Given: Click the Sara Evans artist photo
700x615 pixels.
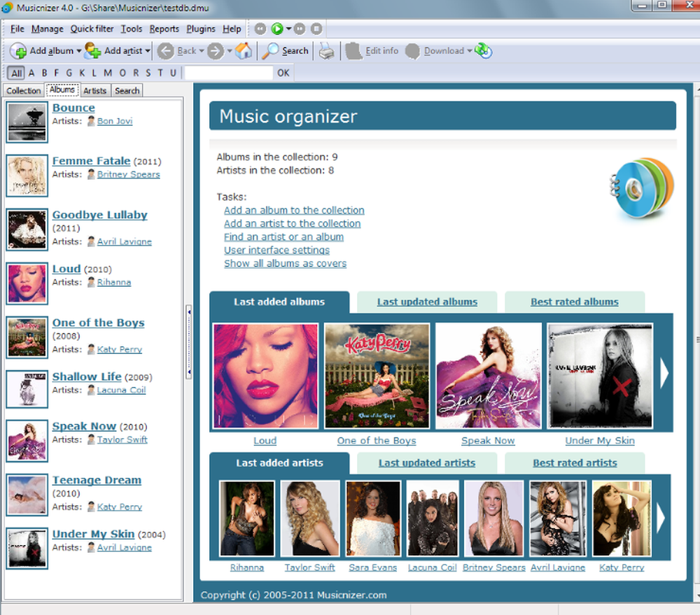Looking at the screenshot, I should point(373,518).
